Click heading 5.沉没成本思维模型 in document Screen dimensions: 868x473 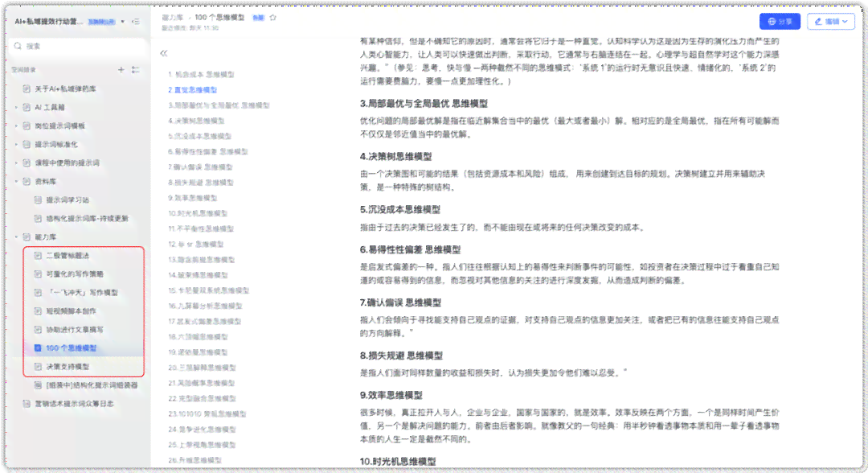pyautogui.click(x=400, y=209)
